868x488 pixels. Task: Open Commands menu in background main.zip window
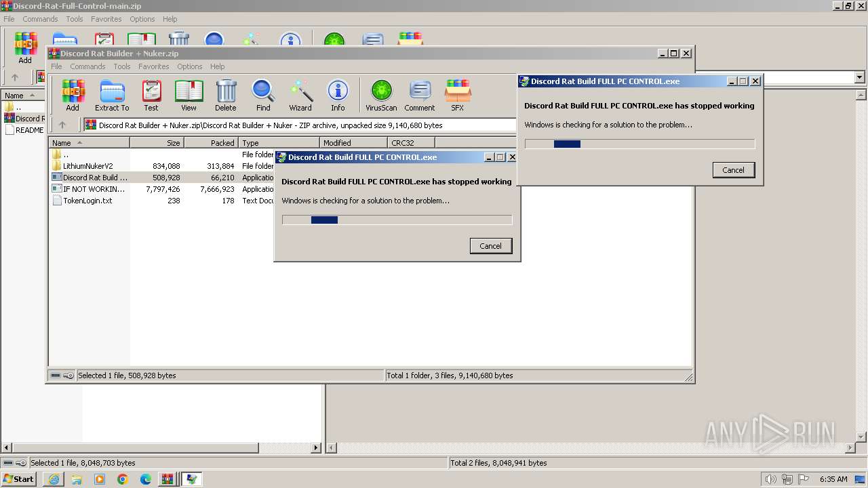coord(40,19)
